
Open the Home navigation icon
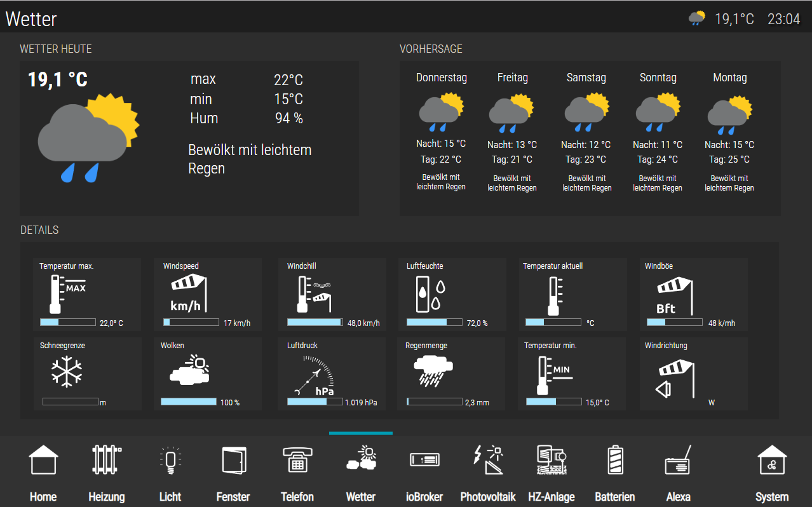[43, 460]
